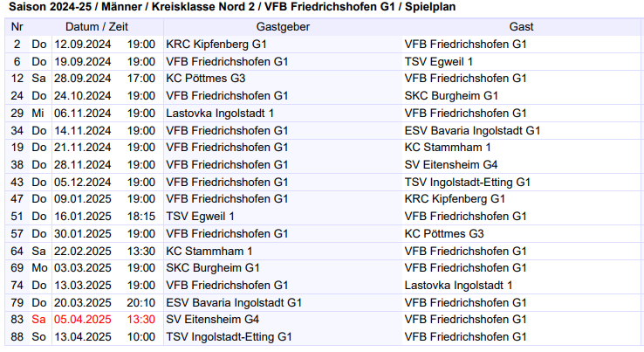The width and height of the screenshot is (644, 352).
Task: Open guest TSV Egweil 1 on 19.09.2024
Action: coord(439,61)
